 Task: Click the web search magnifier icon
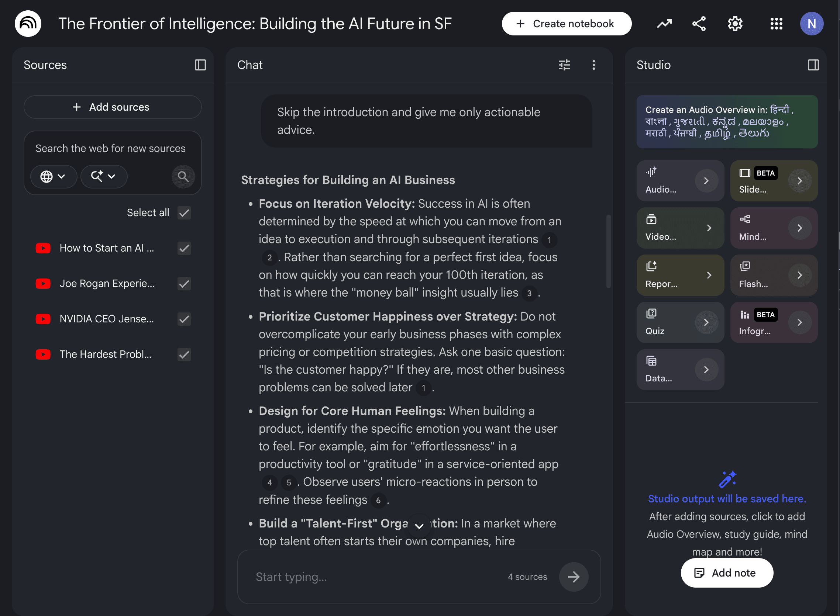(183, 176)
